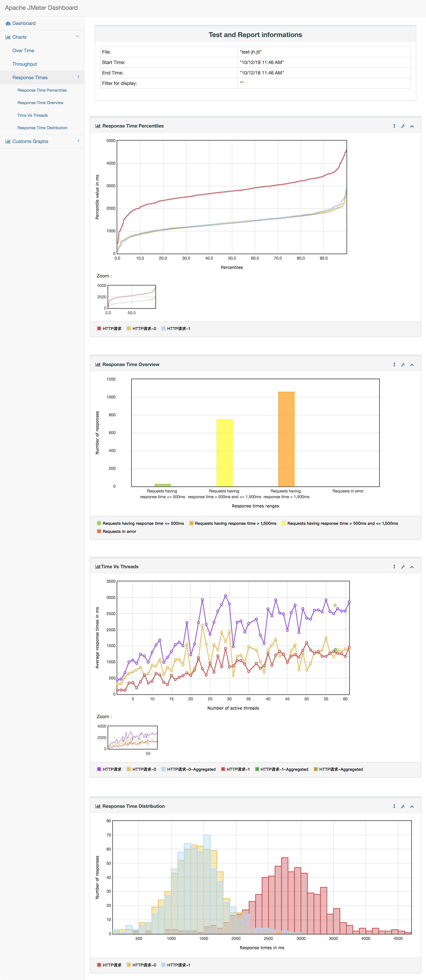The image size is (426, 980).
Task: Toggle HTTP请求-1-Aggregated legend entry
Action: point(282,769)
